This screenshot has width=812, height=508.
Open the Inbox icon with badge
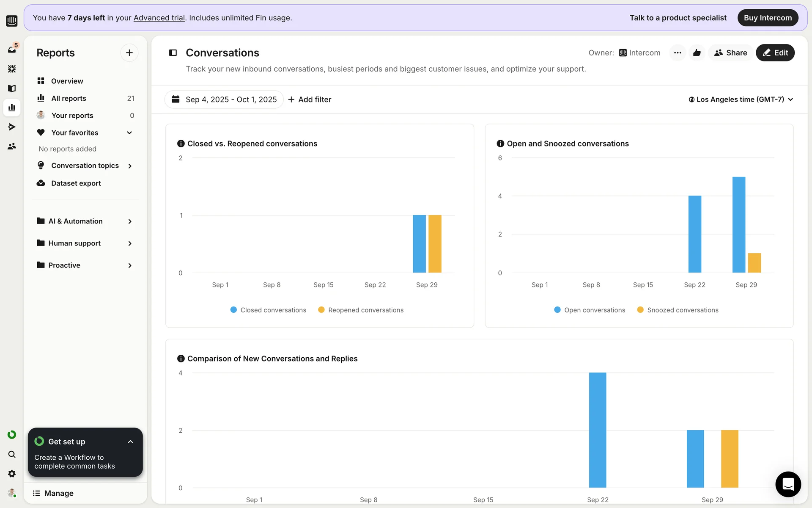click(12, 49)
